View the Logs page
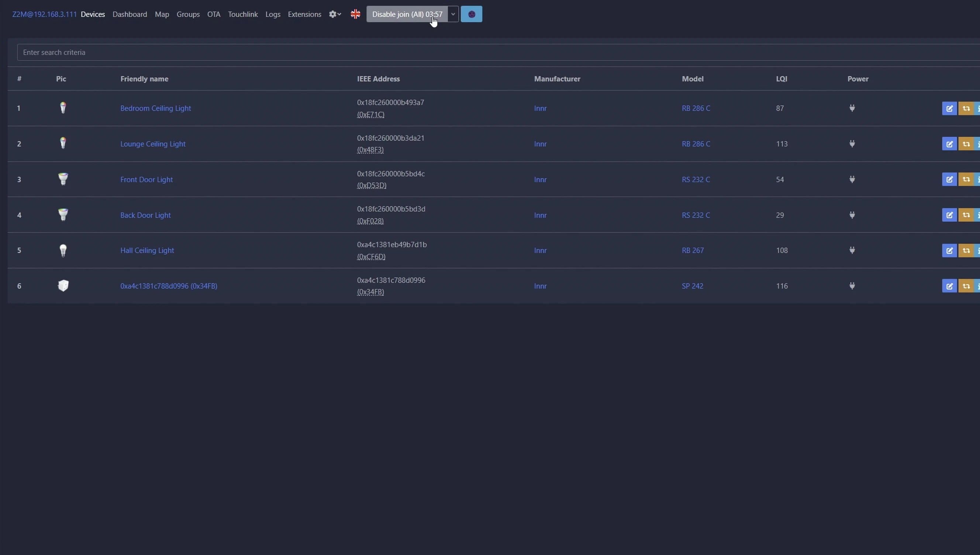Viewport: 980px width, 555px height. coord(273,14)
